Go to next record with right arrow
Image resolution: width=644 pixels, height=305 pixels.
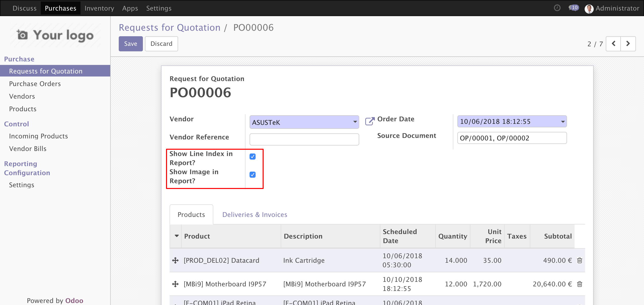pos(628,44)
